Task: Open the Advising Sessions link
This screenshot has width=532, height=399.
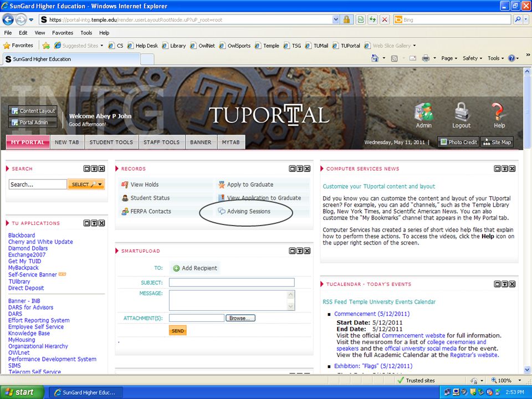Action: tap(248, 211)
